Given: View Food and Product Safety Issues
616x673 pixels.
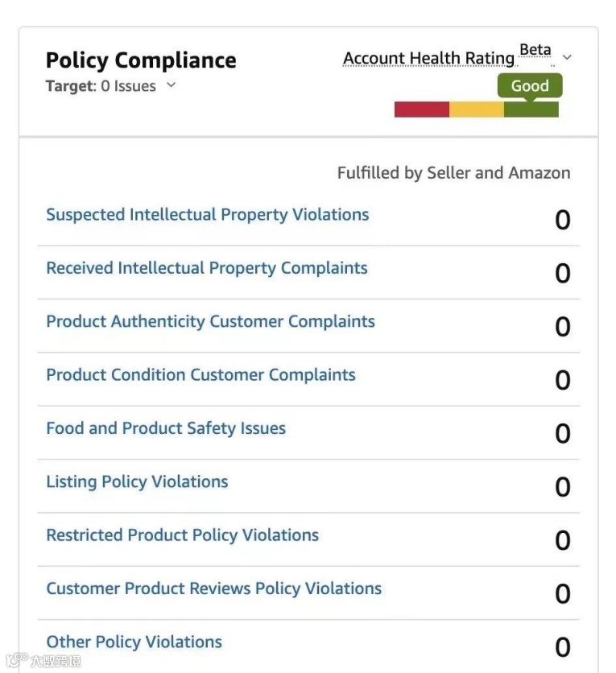Looking at the screenshot, I should (x=166, y=428).
